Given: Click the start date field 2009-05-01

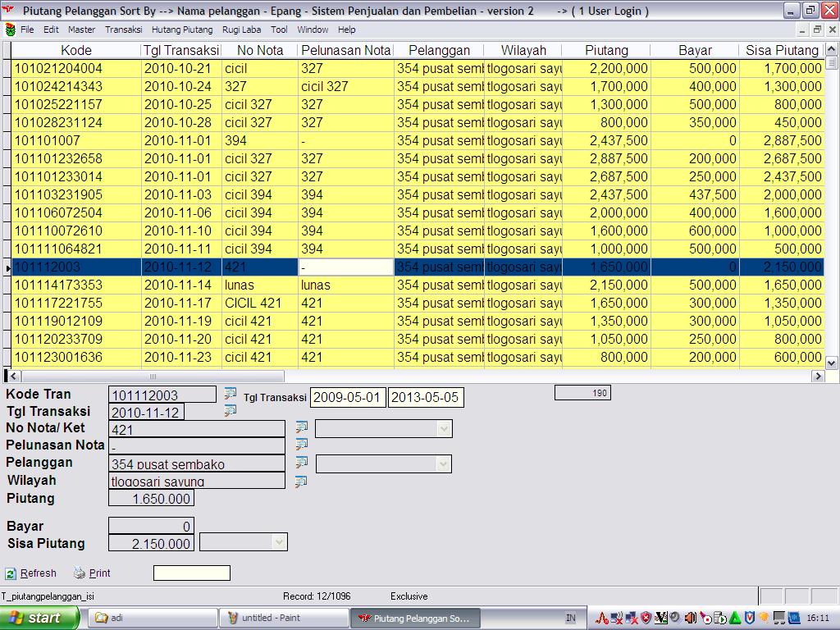Looking at the screenshot, I should 347,398.
